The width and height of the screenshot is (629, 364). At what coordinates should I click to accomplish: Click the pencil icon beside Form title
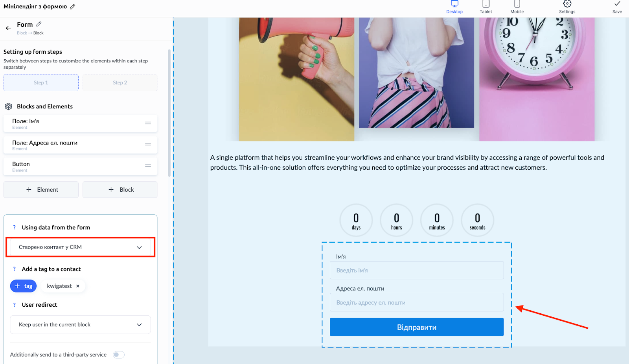point(39,24)
